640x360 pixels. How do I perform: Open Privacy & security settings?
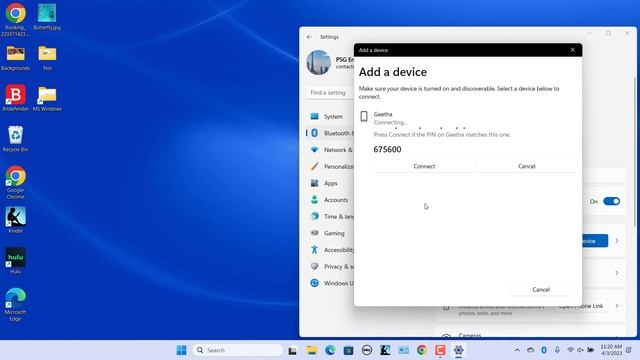coord(331,267)
